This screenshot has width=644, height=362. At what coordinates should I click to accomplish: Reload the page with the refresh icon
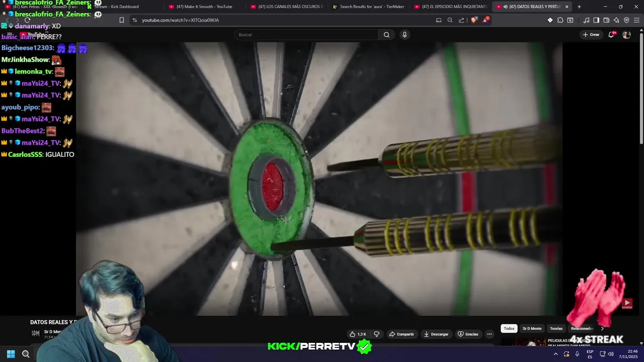[x=28, y=20]
